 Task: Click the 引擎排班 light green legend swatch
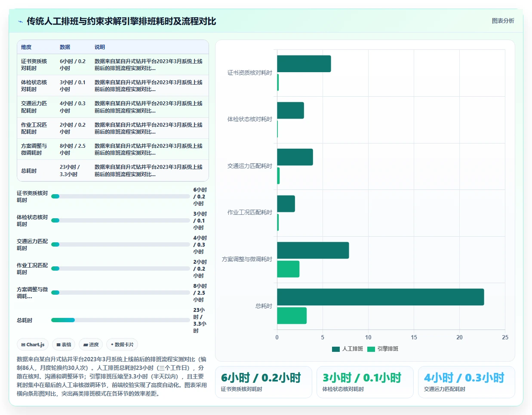[371, 349]
